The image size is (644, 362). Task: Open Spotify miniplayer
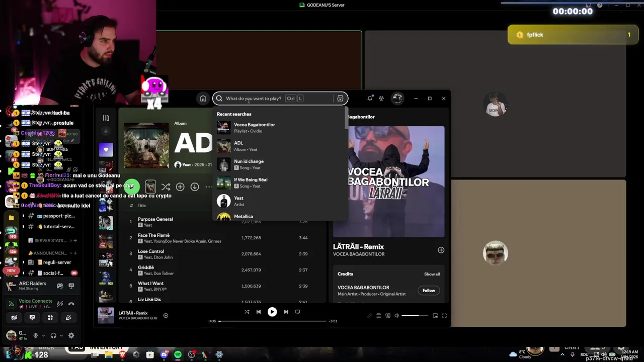point(435,316)
